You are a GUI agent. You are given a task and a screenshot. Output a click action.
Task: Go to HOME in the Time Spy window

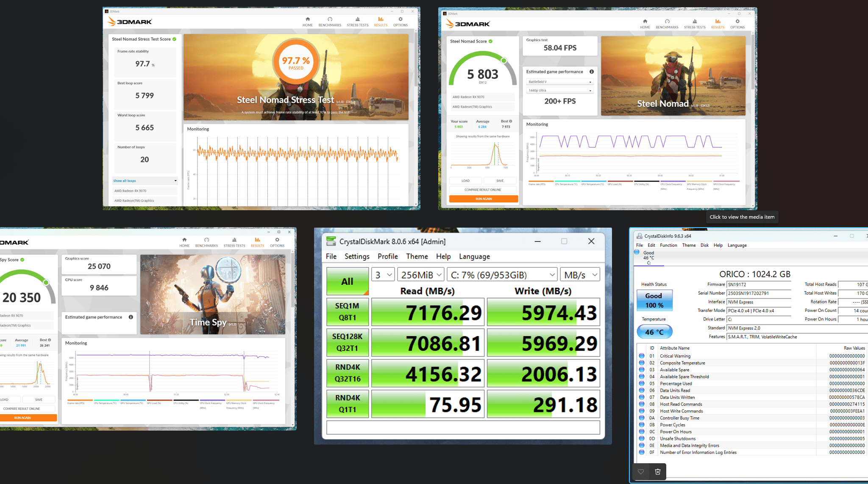[x=184, y=242]
